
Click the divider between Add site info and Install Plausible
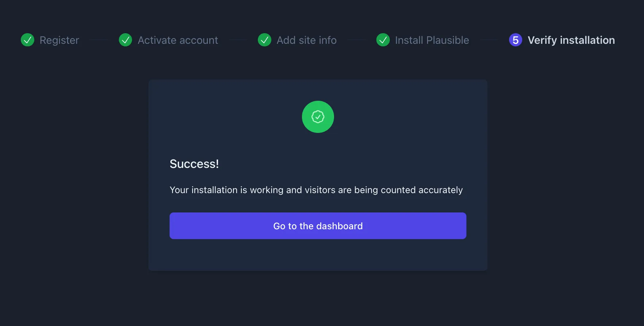tap(357, 40)
